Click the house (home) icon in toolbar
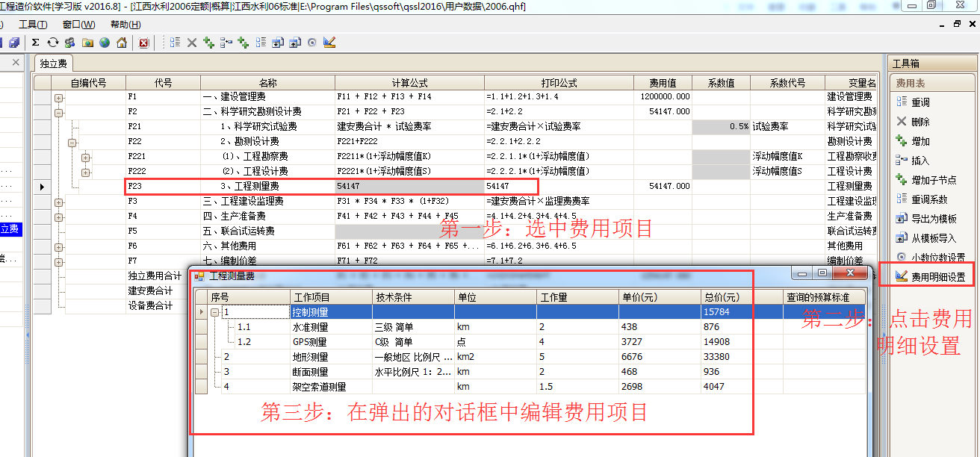 (x=121, y=43)
